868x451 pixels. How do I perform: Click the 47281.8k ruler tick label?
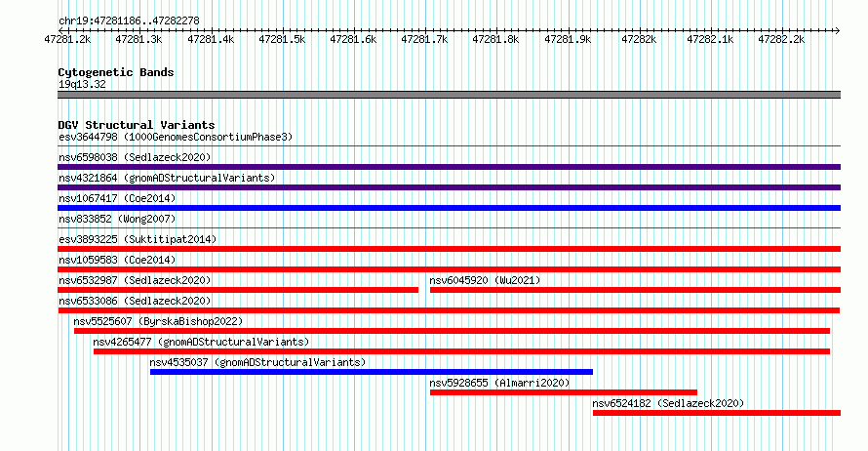(495, 39)
